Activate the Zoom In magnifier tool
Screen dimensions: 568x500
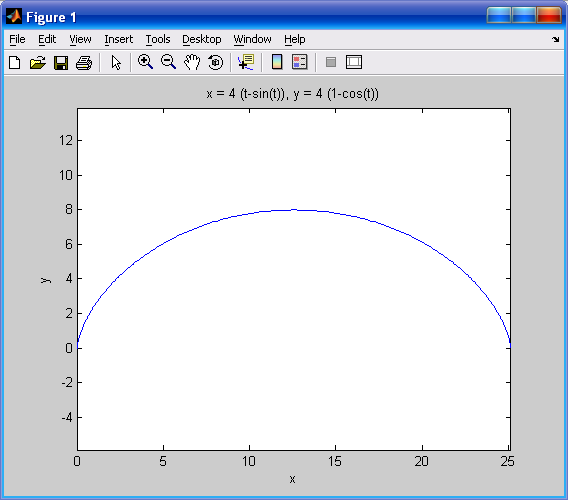tap(145, 62)
